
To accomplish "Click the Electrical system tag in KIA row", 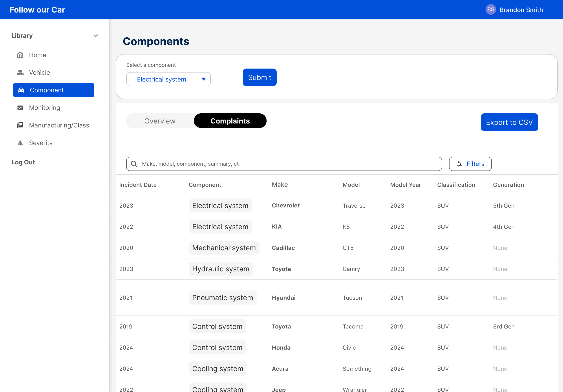I will (220, 227).
